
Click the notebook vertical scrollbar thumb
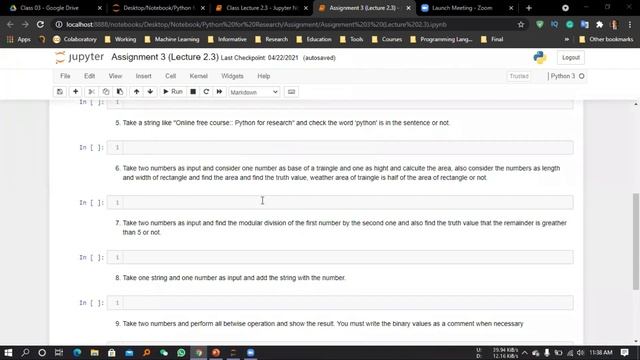636,241
